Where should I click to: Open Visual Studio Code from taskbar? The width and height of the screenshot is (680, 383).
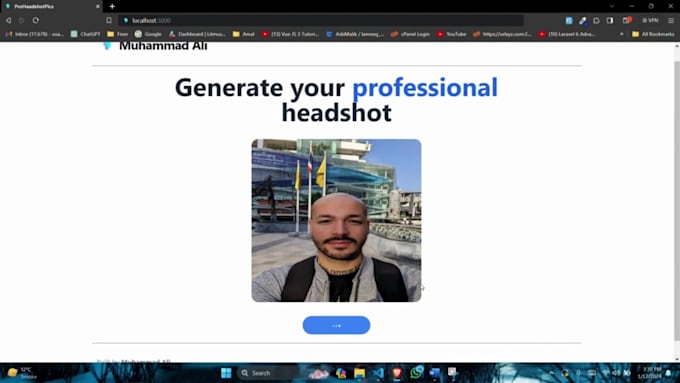pos(378,373)
